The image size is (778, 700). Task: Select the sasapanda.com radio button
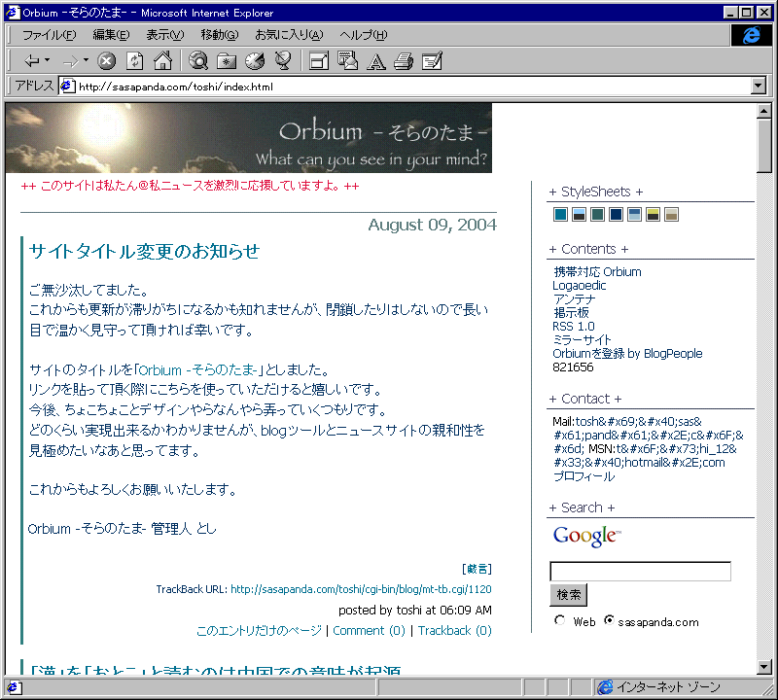(x=609, y=620)
